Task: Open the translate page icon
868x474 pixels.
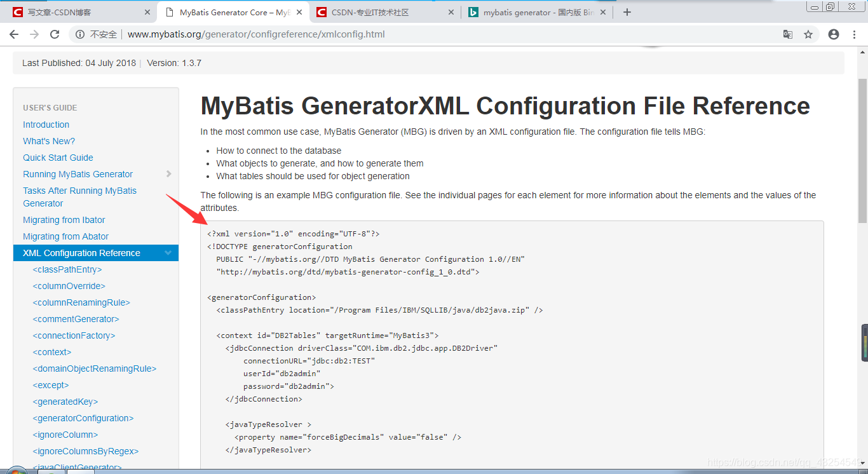Action: coord(788,34)
